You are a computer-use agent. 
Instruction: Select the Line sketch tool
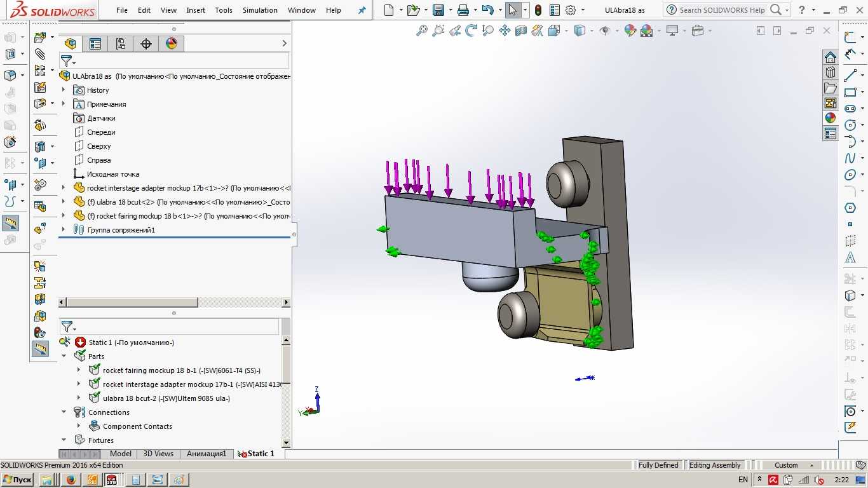pos(850,76)
